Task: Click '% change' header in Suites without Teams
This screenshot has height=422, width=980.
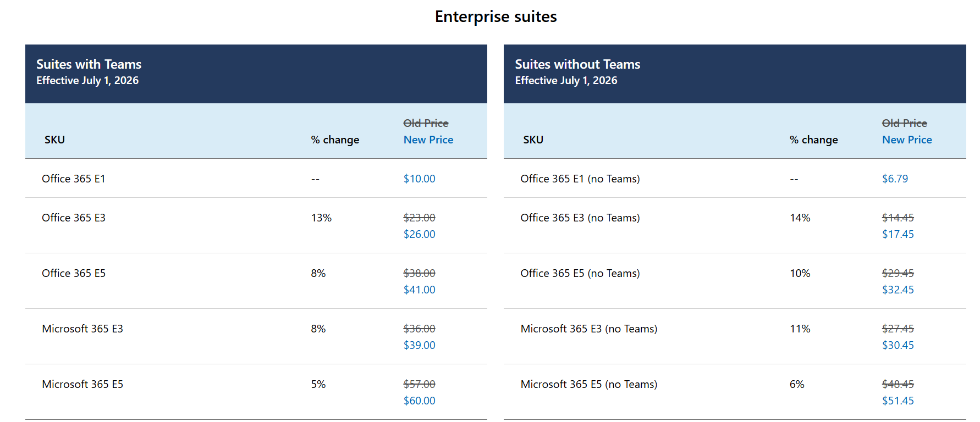Action: (813, 140)
